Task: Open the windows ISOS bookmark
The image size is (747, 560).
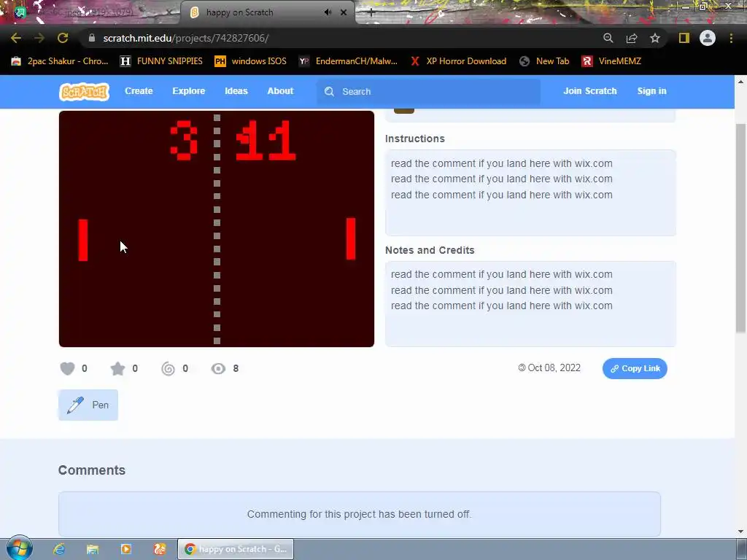Action: [x=250, y=61]
